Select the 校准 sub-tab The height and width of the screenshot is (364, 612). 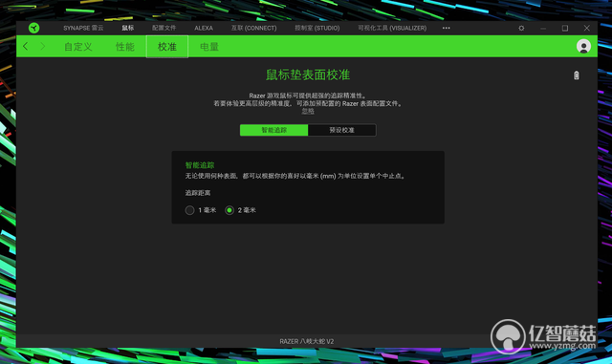tap(167, 47)
